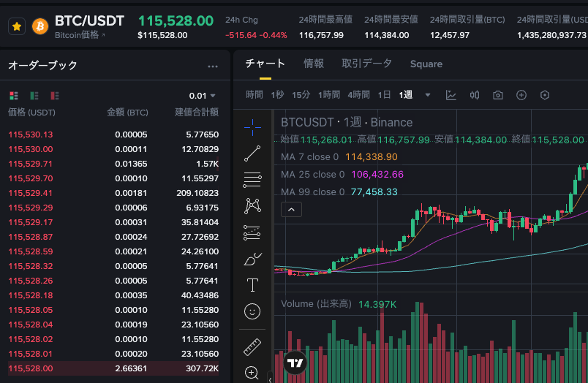Collapse the indicator legend chevron

pyautogui.click(x=290, y=210)
